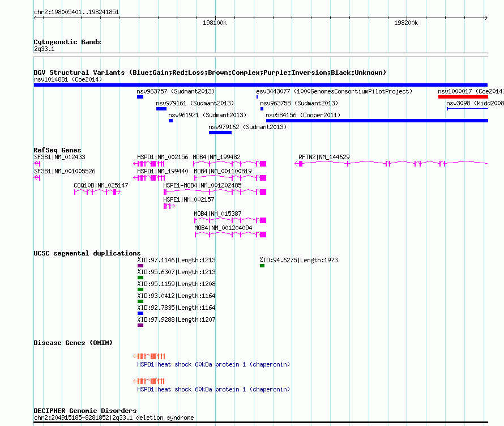The image size is (504, 426).
Task: Click the DECIPHER Genomic Disorders track title
Action: tap(85, 411)
